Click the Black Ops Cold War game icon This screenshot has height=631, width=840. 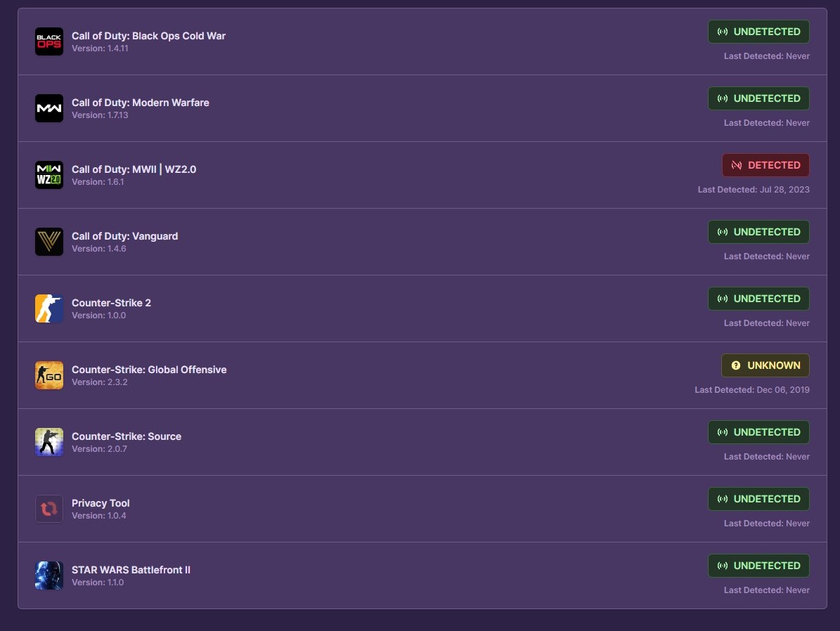coord(49,41)
